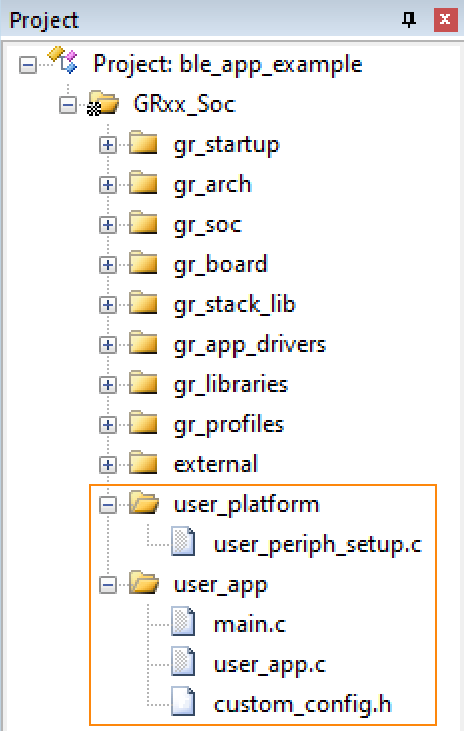The image size is (464, 731).
Task: Expand the gr_libraries folder
Action: (108, 385)
